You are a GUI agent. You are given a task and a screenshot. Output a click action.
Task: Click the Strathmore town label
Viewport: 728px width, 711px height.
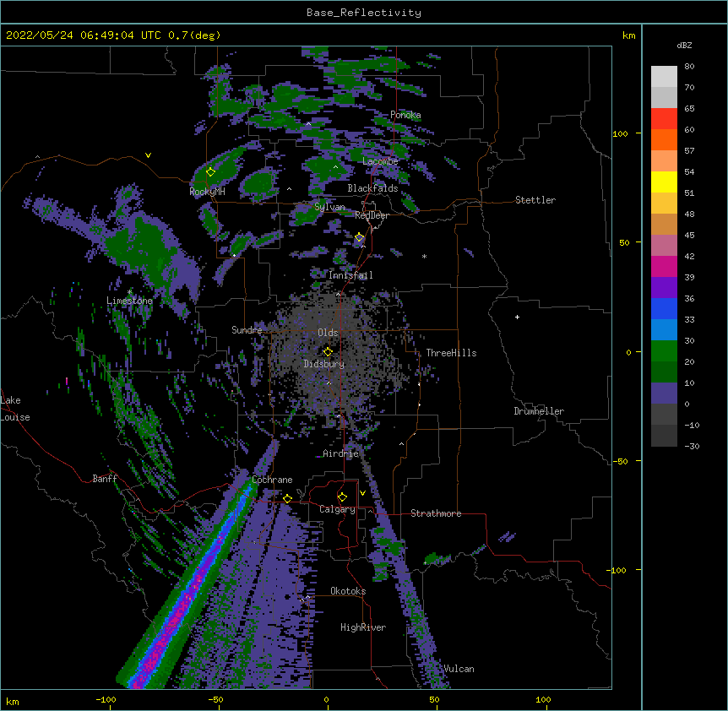(436, 513)
